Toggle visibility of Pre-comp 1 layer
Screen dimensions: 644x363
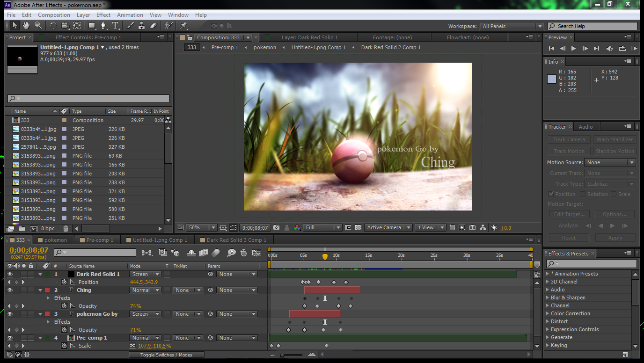(10, 338)
